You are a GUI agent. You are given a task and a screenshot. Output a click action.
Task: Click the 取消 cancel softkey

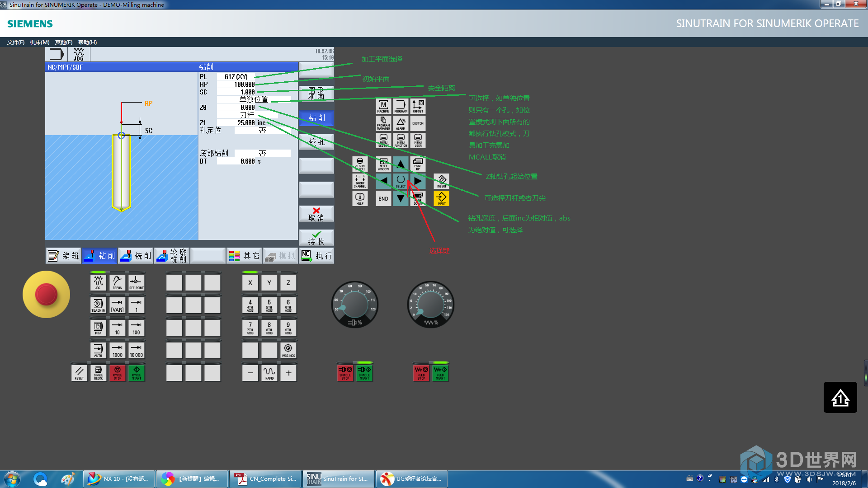316,214
